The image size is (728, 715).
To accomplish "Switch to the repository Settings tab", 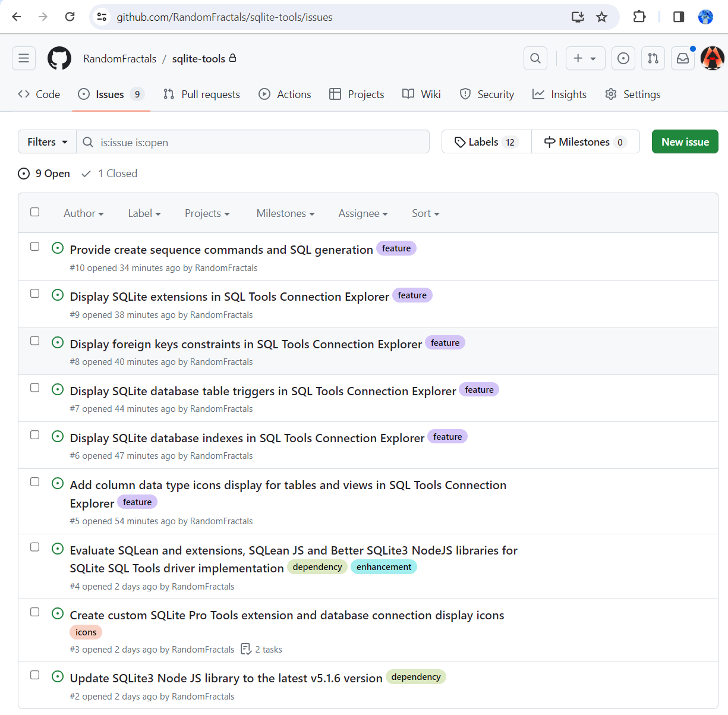I will click(633, 95).
